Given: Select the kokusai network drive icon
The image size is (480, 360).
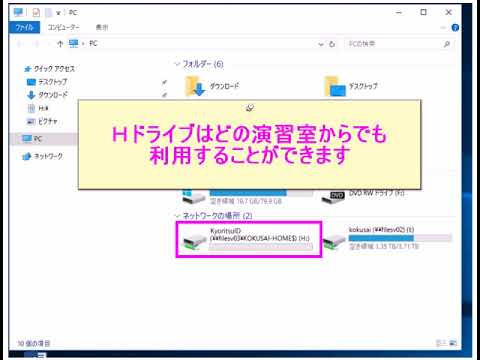Looking at the screenshot, I should (334, 241).
